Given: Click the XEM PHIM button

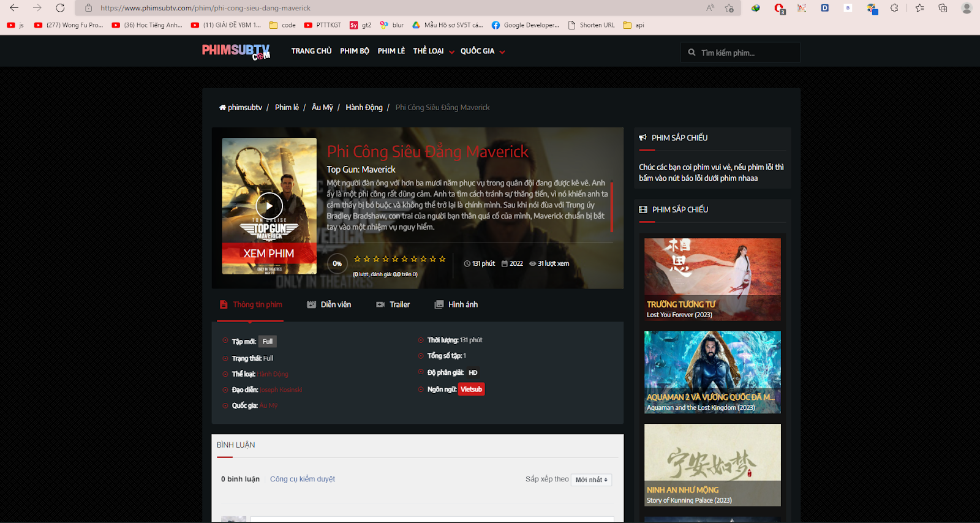Looking at the screenshot, I should coord(269,254).
